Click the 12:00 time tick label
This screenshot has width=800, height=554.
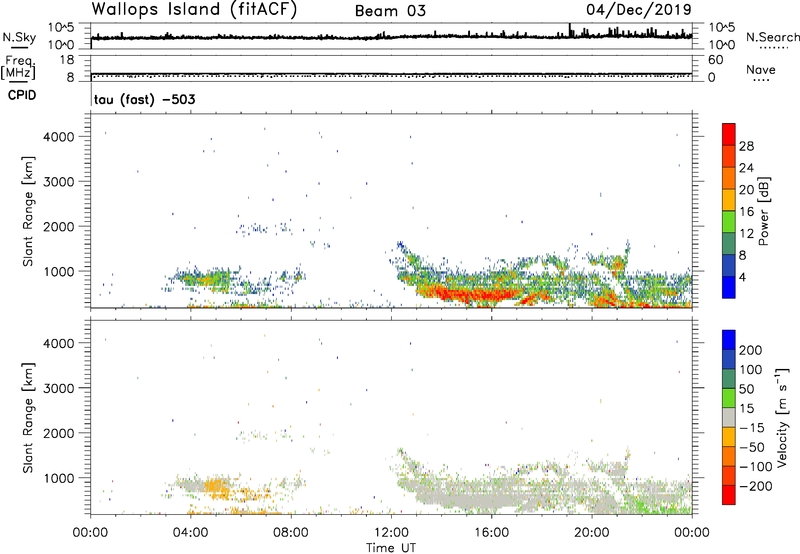click(x=391, y=533)
